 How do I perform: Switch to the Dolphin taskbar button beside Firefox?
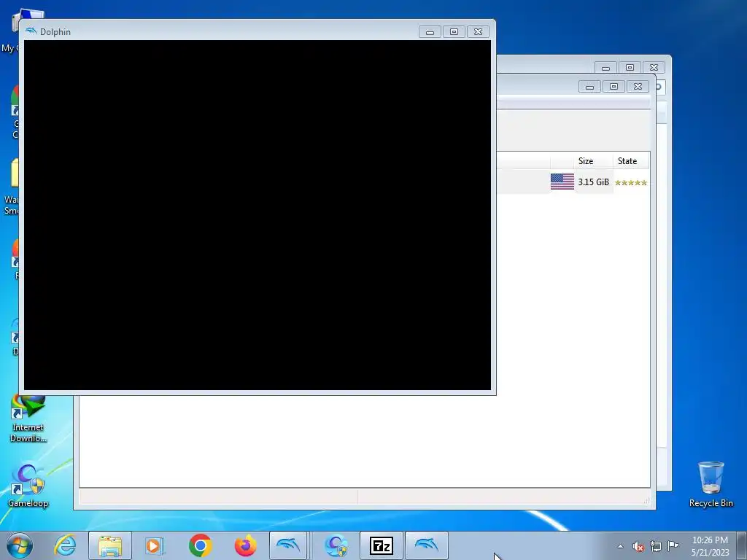pyautogui.click(x=289, y=545)
